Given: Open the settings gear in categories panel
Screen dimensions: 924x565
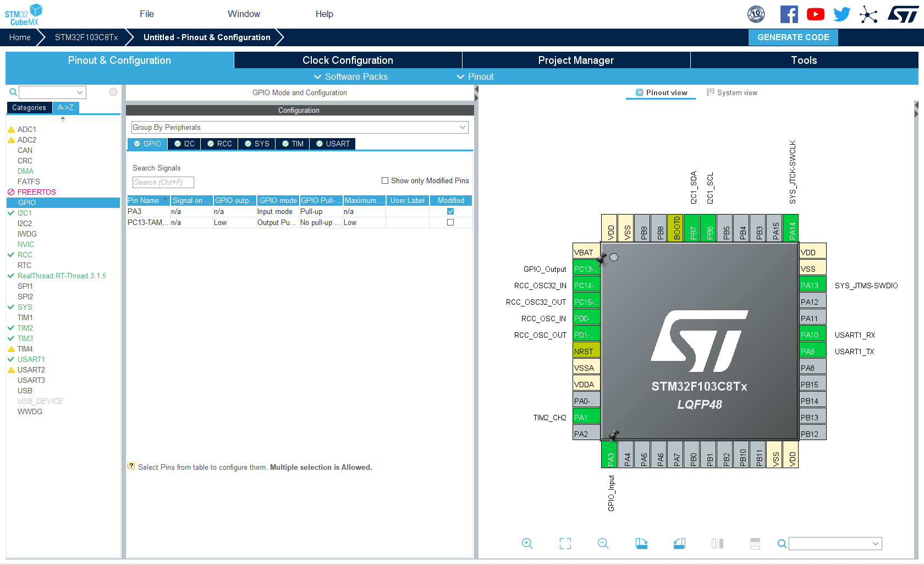Looking at the screenshot, I should (x=113, y=92).
